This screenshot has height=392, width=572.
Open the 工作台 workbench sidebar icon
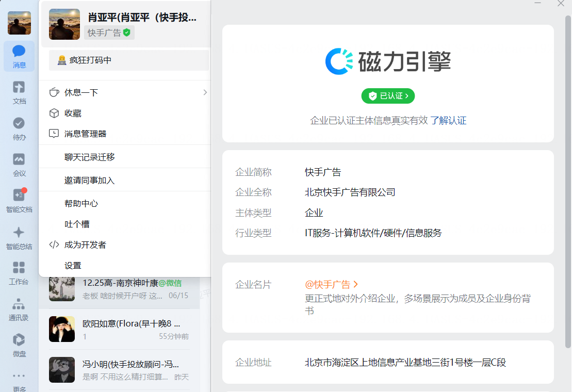pyautogui.click(x=19, y=273)
